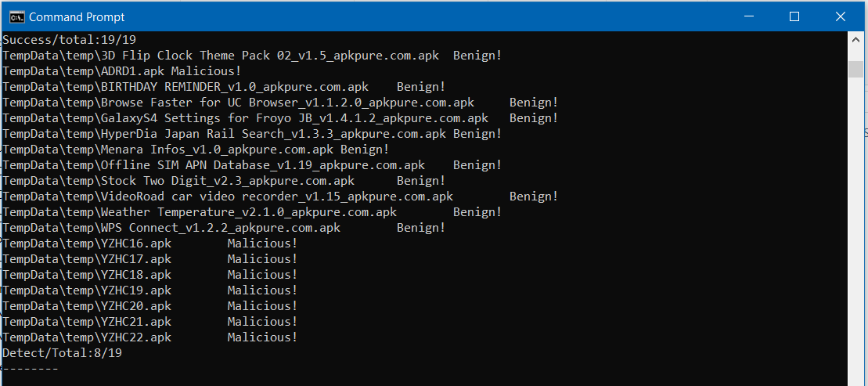Screen dimensions: 868x386
Task: Click the WPS Connect apk filename
Action: coord(171,227)
